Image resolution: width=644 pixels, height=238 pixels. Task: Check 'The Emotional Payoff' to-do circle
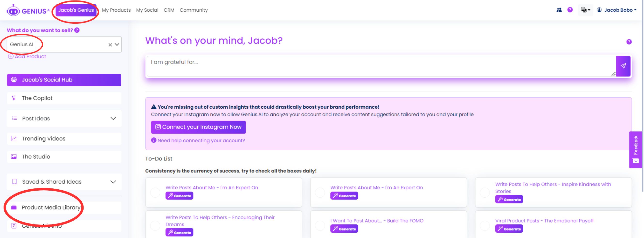point(485,225)
